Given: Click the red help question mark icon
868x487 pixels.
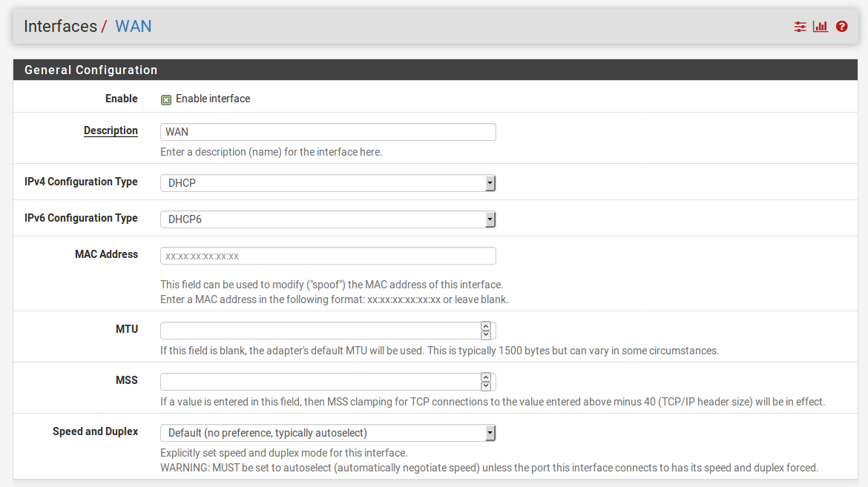Looking at the screenshot, I should pos(841,27).
